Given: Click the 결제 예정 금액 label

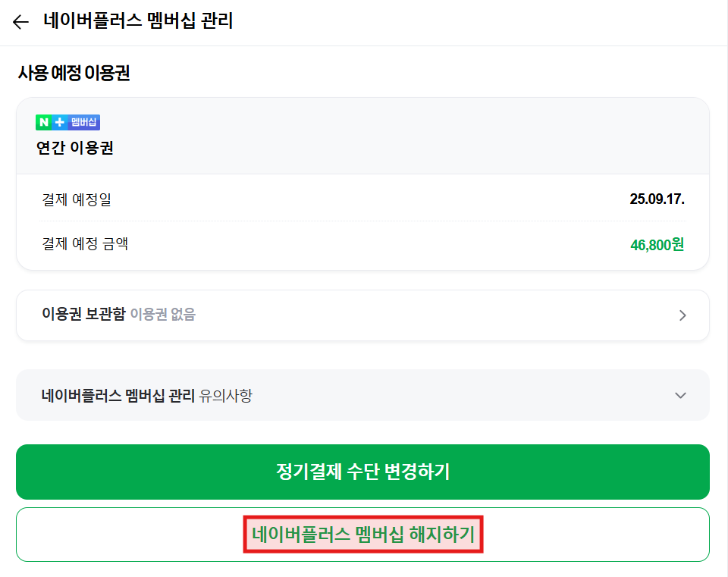Looking at the screenshot, I should (85, 243).
